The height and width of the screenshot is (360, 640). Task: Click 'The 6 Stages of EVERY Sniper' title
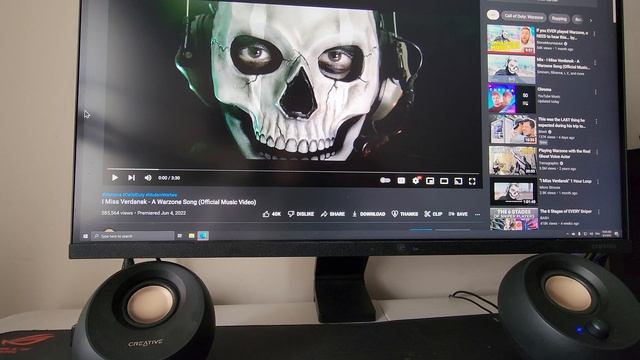point(566,211)
